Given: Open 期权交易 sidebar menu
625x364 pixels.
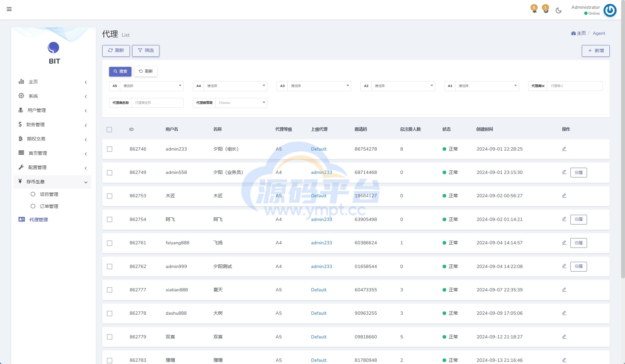Looking at the screenshot, I should (x=53, y=139).
